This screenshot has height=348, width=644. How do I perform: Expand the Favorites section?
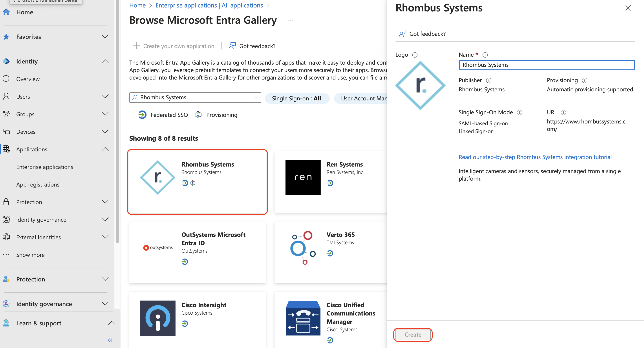point(105,37)
